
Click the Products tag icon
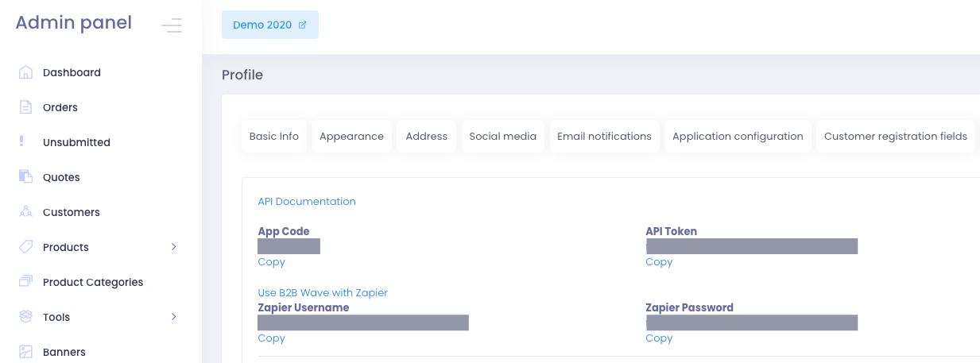pyautogui.click(x=25, y=247)
